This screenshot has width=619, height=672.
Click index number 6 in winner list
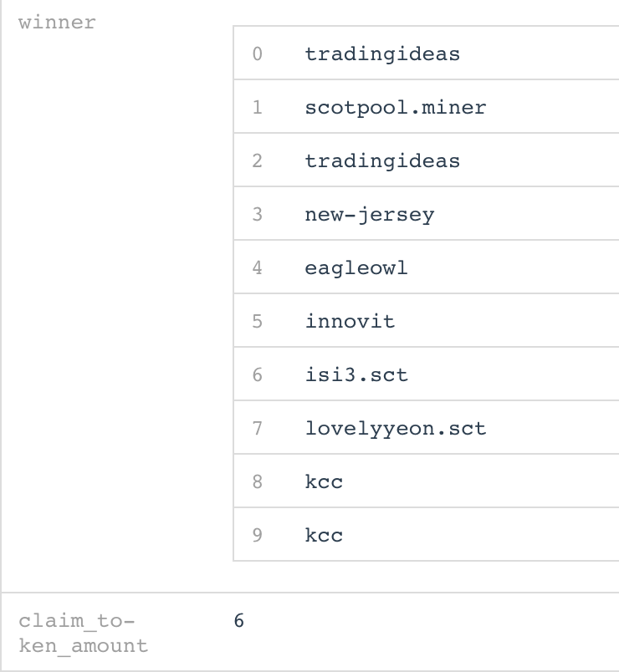tap(257, 374)
